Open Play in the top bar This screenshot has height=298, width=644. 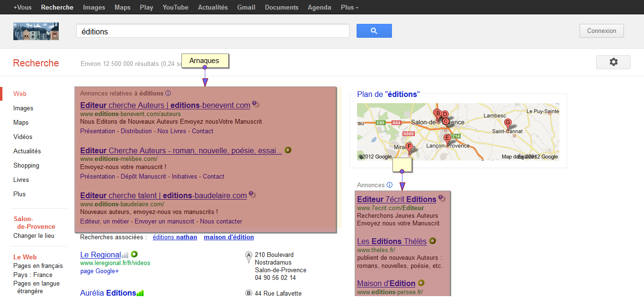tap(147, 7)
